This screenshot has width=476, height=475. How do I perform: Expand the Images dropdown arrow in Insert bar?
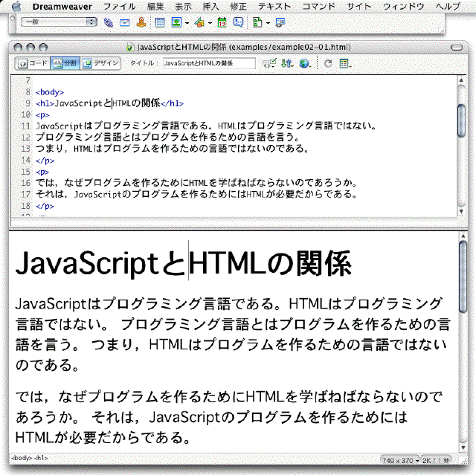188,23
